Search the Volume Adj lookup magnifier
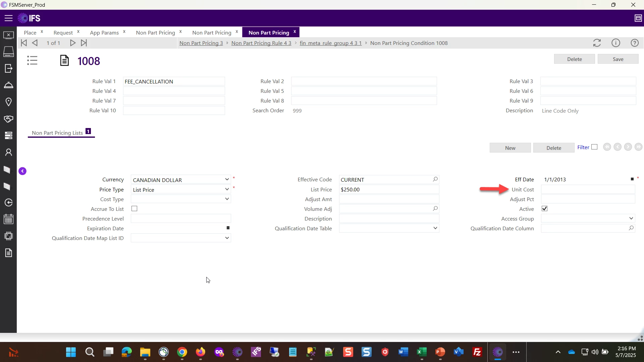 tap(435, 209)
